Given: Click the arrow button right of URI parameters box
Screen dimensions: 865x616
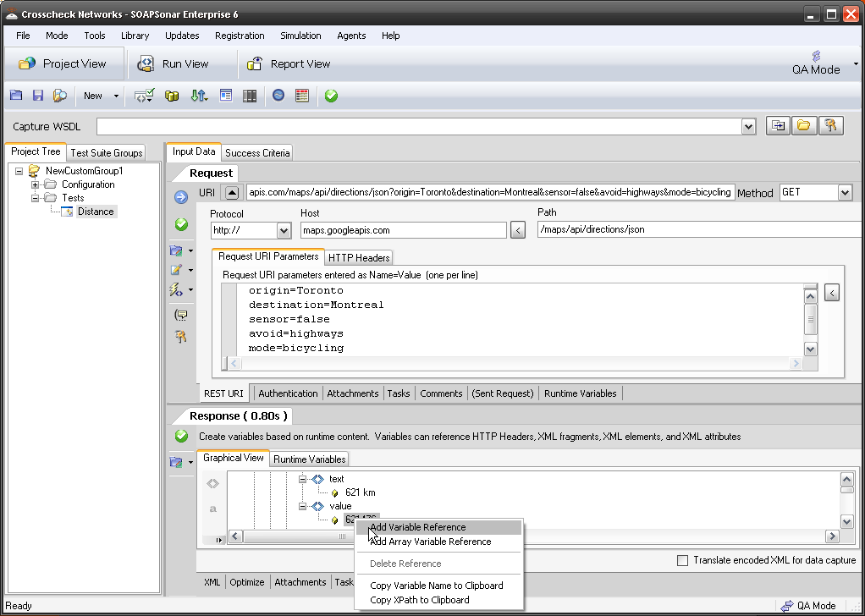Looking at the screenshot, I should [832, 292].
